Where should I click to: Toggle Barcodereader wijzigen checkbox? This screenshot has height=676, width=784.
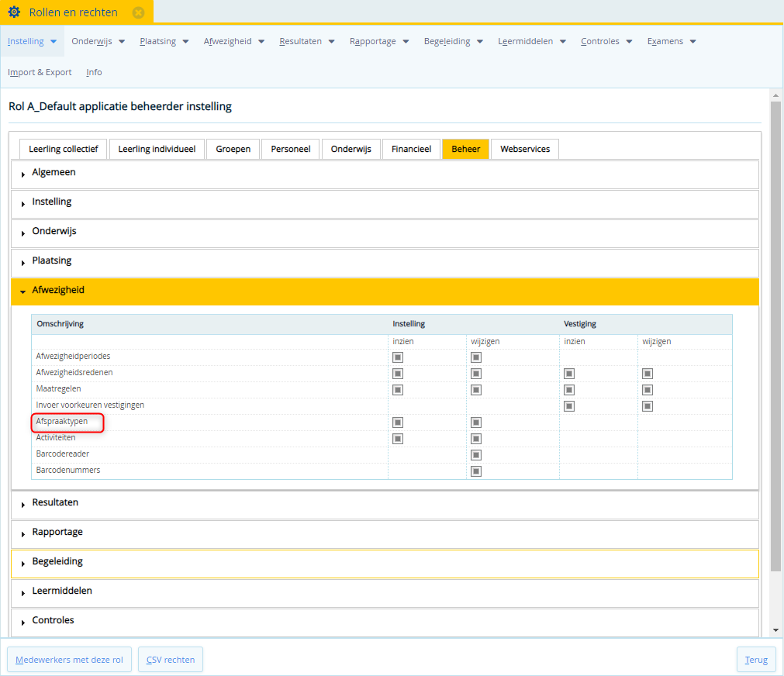click(x=476, y=455)
